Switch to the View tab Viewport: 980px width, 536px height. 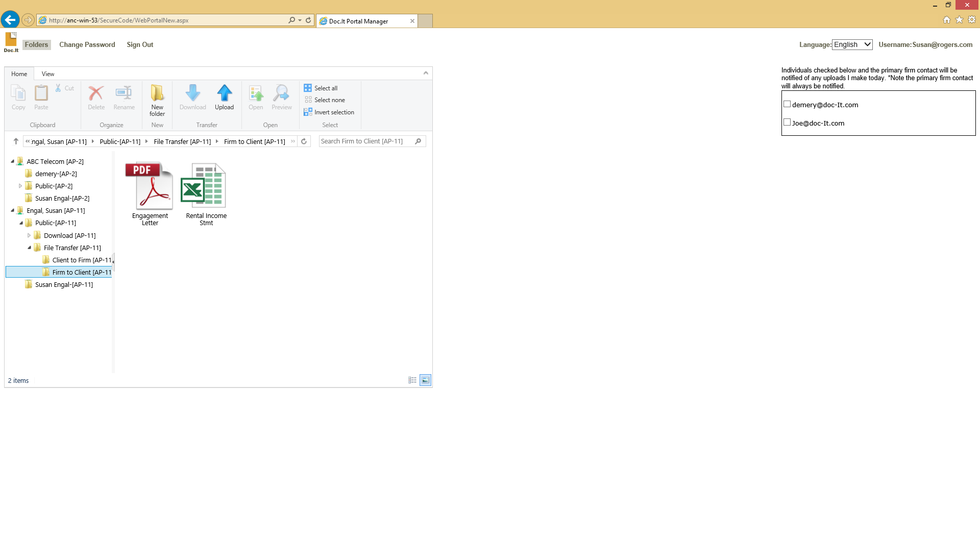(47, 74)
